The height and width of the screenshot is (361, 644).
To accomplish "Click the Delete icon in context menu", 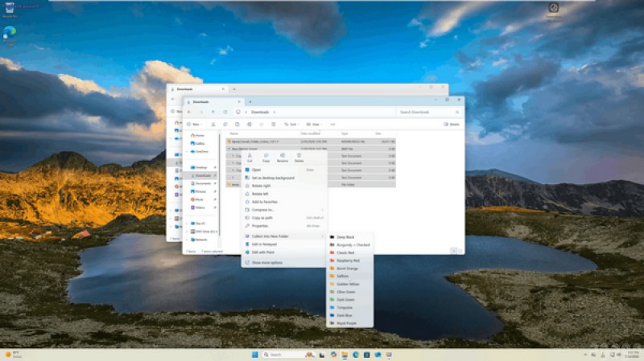I will (x=299, y=155).
